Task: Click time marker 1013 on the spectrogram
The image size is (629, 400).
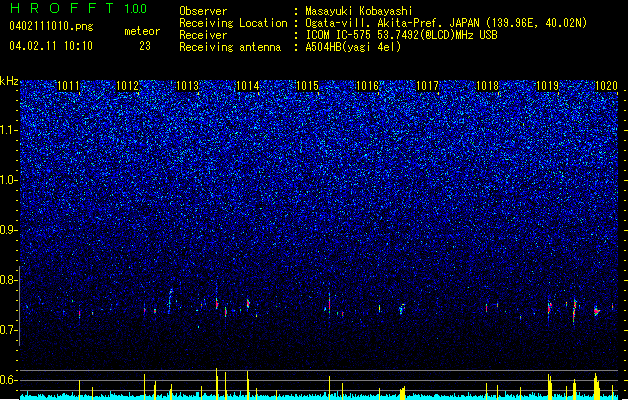Action: (x=187, y=86)
